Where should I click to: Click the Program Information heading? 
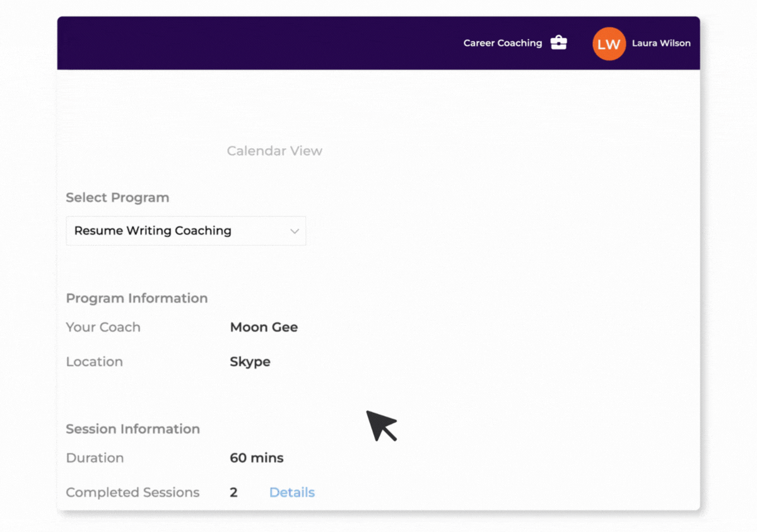136,298
